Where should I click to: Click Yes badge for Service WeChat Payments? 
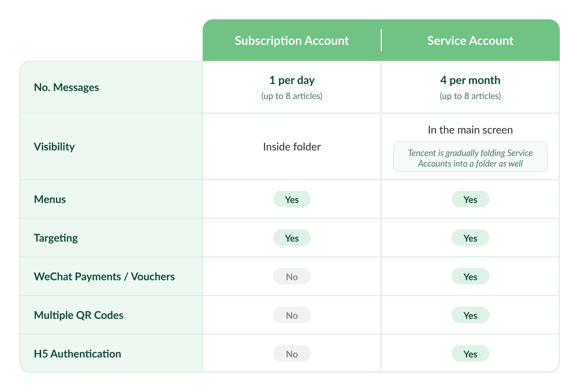pos(470,276)
